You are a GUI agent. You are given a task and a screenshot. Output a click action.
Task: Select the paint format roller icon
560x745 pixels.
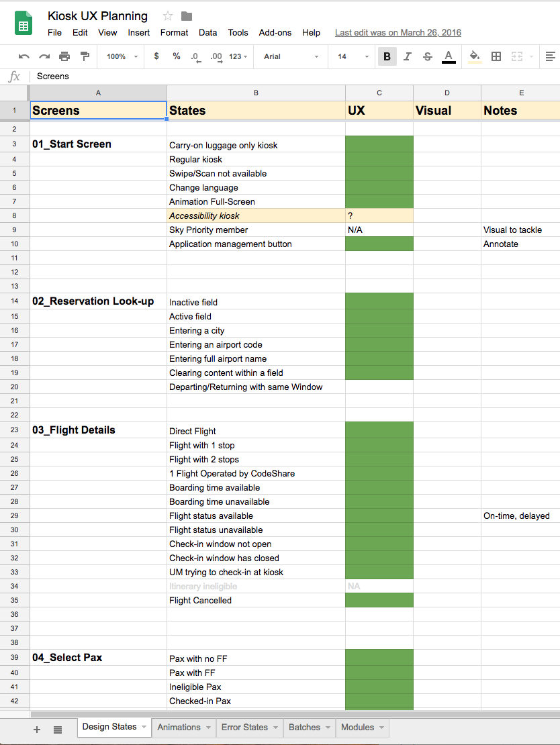[85, 56]
